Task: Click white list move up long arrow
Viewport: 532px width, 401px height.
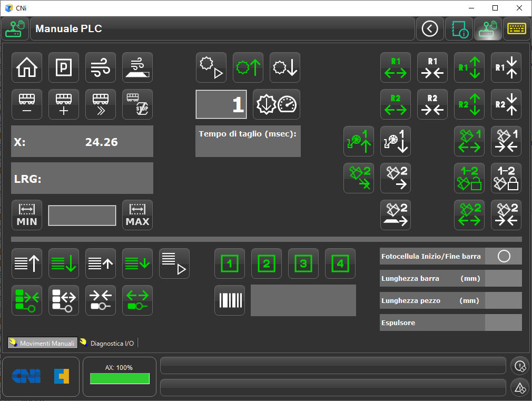Action: coord(27,263)
